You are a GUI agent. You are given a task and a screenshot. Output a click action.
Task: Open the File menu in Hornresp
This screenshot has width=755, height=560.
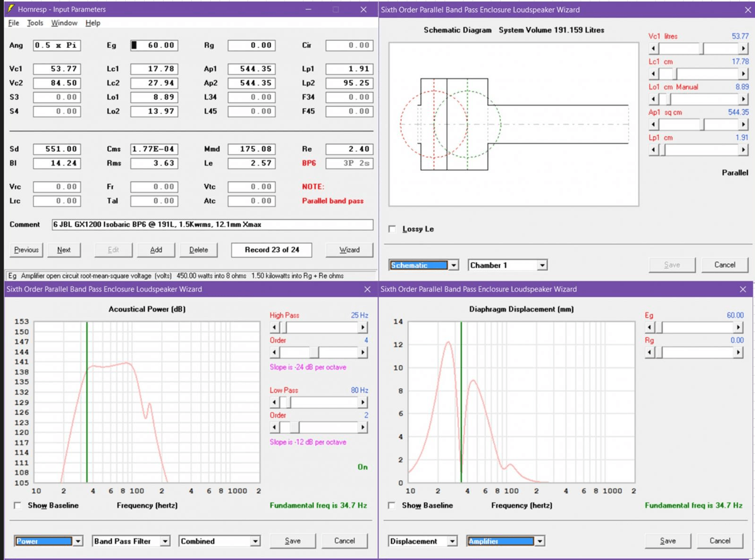[14, 23]
